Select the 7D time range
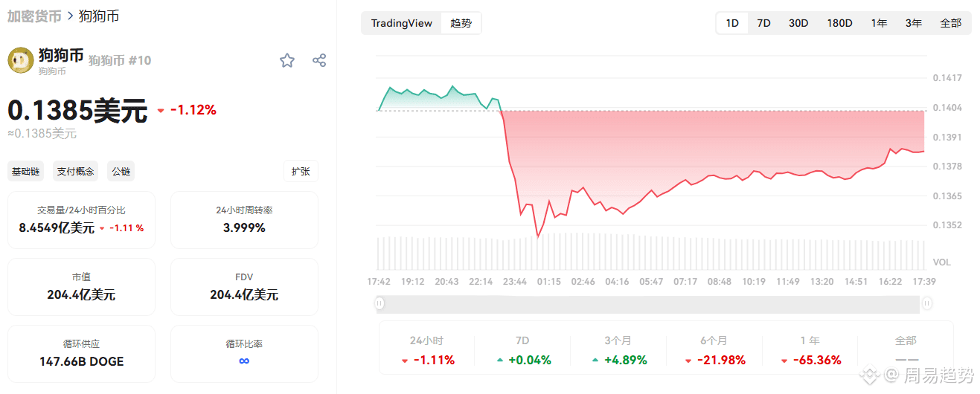Screen dimensions: 980x394 tap(763, 23)
